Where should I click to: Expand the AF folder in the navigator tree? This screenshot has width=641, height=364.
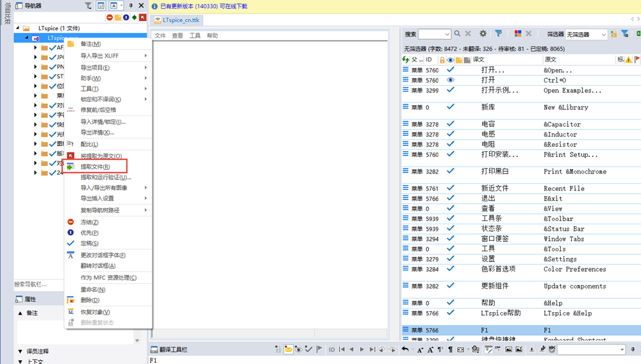click(x=35, y=47)
